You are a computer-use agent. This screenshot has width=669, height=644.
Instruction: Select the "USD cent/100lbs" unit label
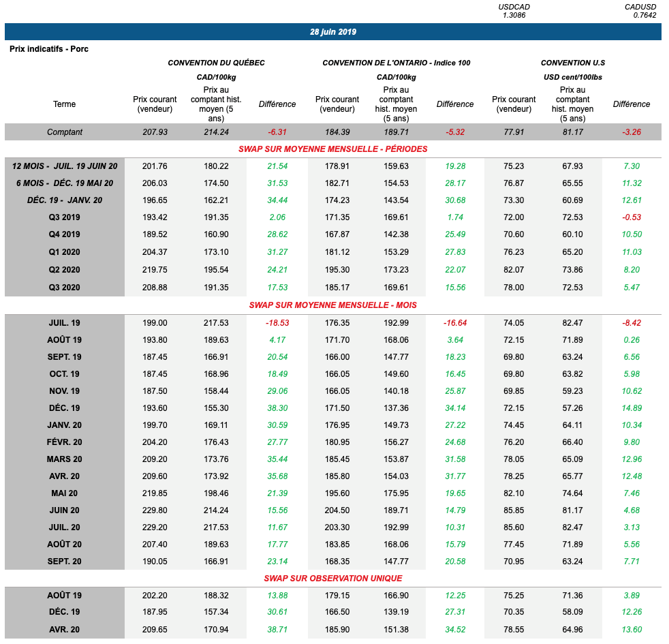pyautogui.click(x=572, y=77)
